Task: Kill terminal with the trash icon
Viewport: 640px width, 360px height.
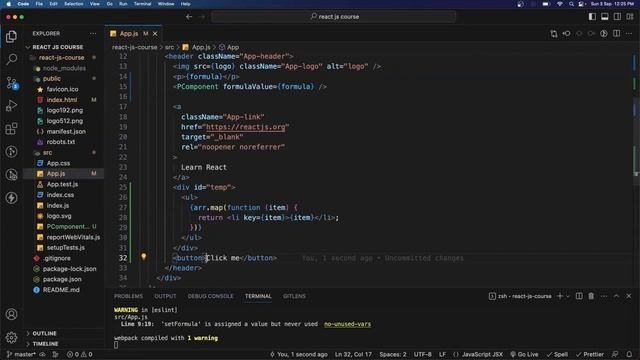Action: click(591, 296)
